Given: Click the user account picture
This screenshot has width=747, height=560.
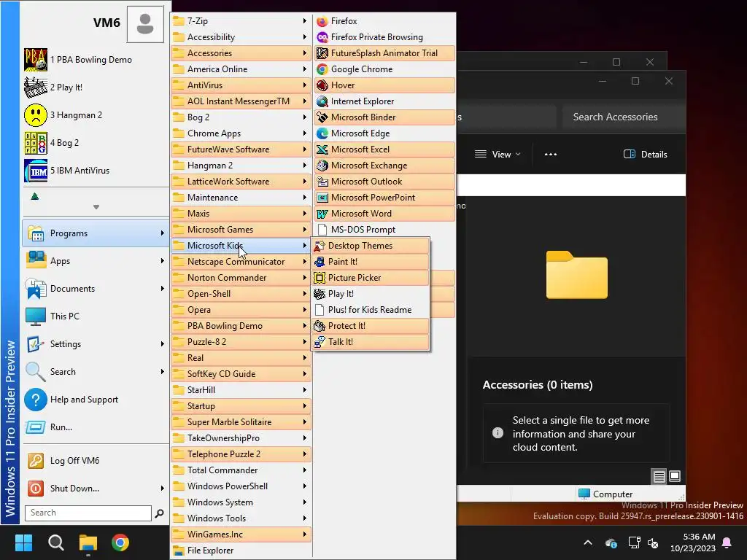Looking at the screenshot, I should 145,23.
